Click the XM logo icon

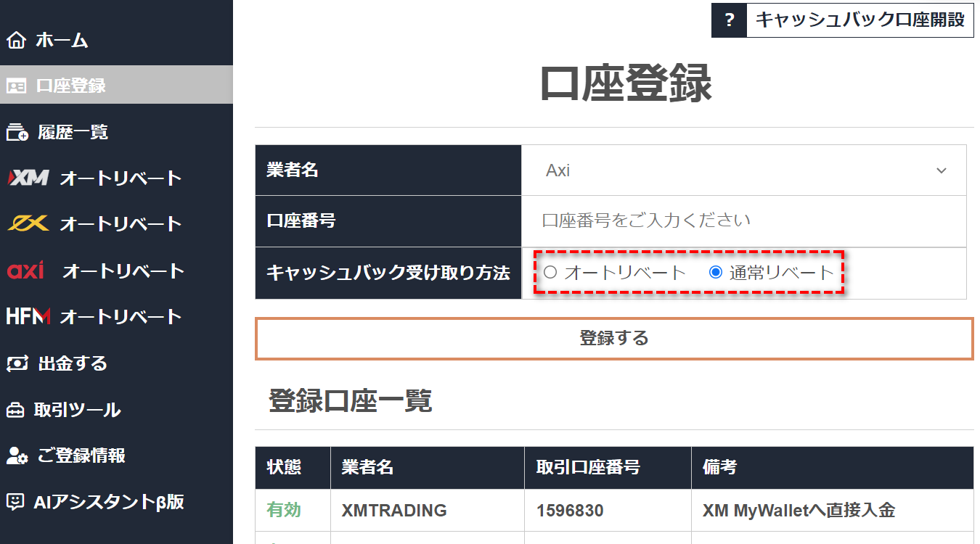[28, 178]
